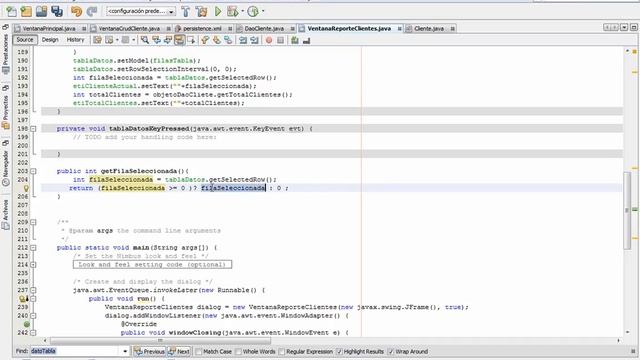Open the Cliente.java tab
This screenshot has width=640, height=360.
point(429,29)
